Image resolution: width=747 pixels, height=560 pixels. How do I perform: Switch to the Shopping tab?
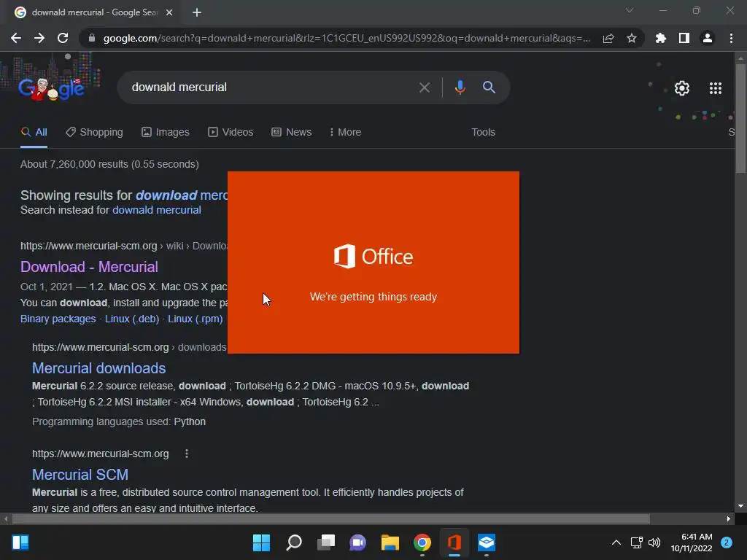pyautogui.click(x=94, y=132)
